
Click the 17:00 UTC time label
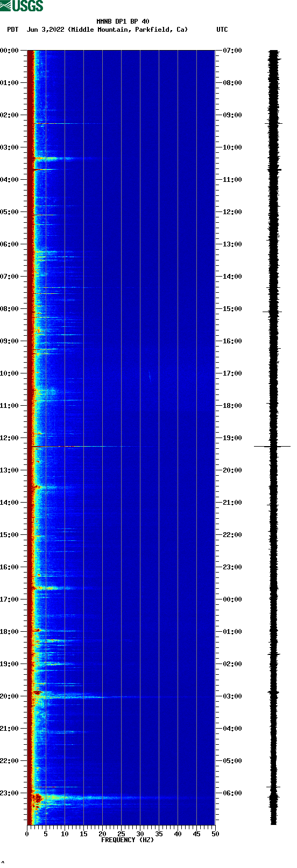pos(232,373)
